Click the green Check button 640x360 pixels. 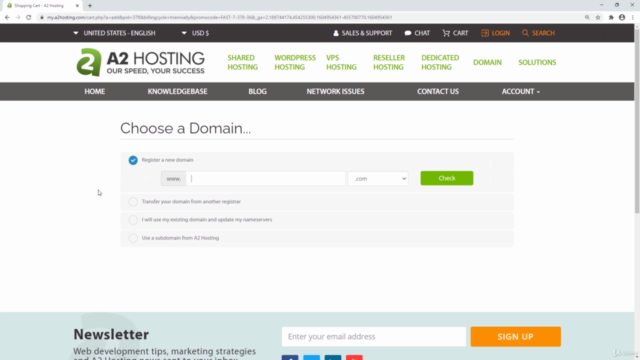click(447, 178)
